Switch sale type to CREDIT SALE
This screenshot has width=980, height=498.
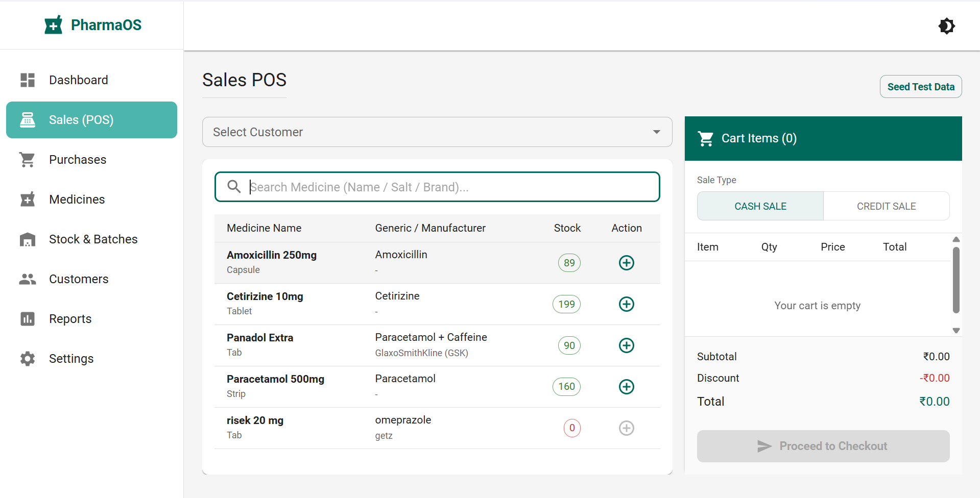pyautogui.click(x=886, y=206)
